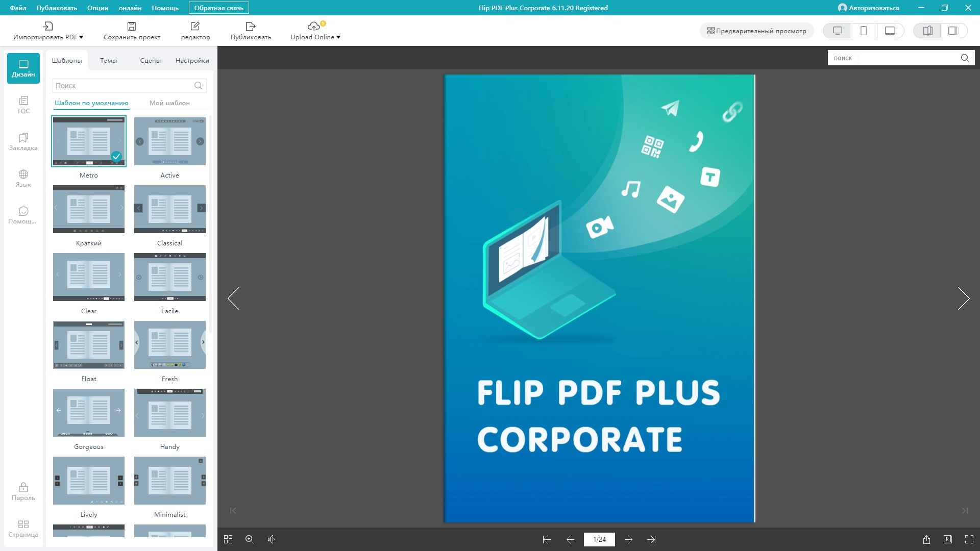This screenshot has width=980, height=551.
Task: Select the Active template thumbnail
Action: [x=169, y=141]
